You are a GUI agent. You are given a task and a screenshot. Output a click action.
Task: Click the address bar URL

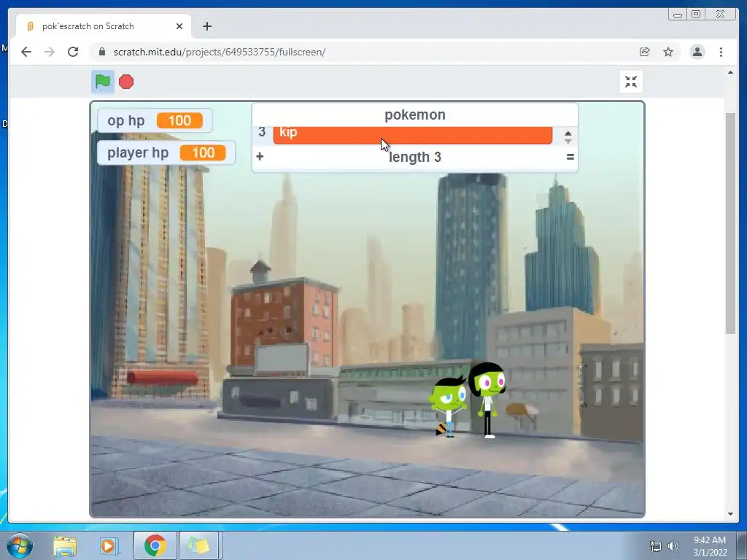pos(220,52)
